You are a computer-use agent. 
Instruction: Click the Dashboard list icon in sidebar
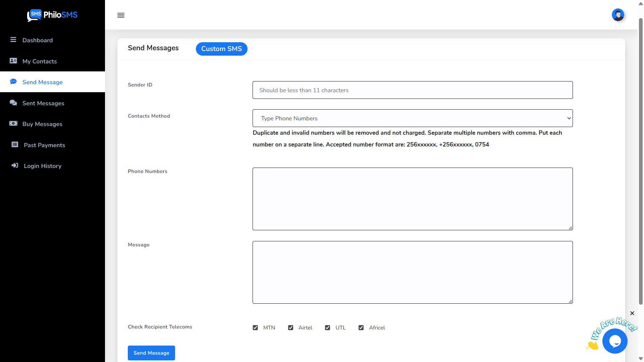pyautogui.click(x=13, y=40)
